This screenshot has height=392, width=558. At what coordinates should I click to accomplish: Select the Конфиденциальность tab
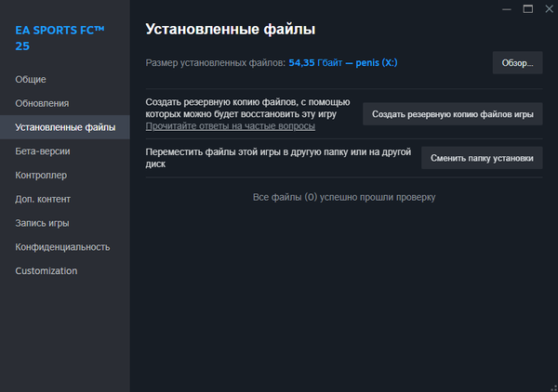click(x=65, y=247)
